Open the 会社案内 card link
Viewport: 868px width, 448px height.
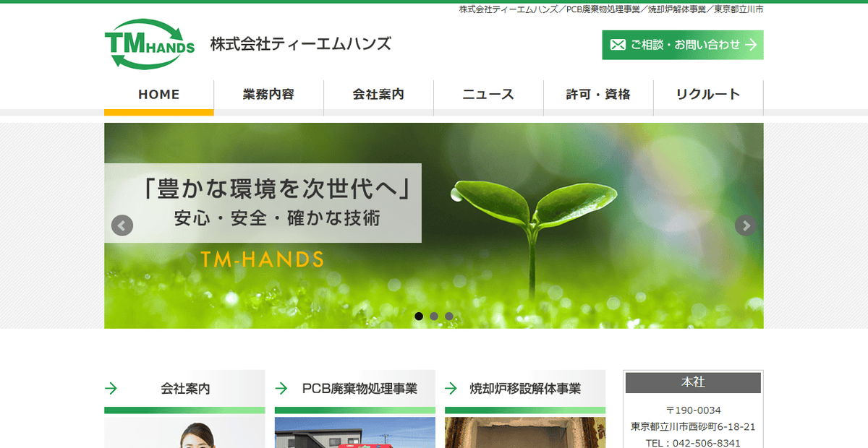coord(184,388)
